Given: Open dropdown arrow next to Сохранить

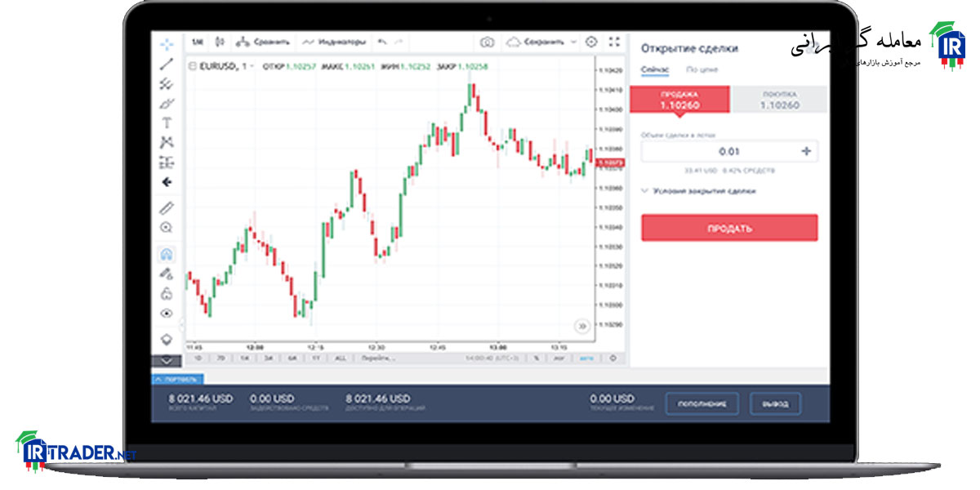Looking at the screenshot, I should click(x=573, y=42).
